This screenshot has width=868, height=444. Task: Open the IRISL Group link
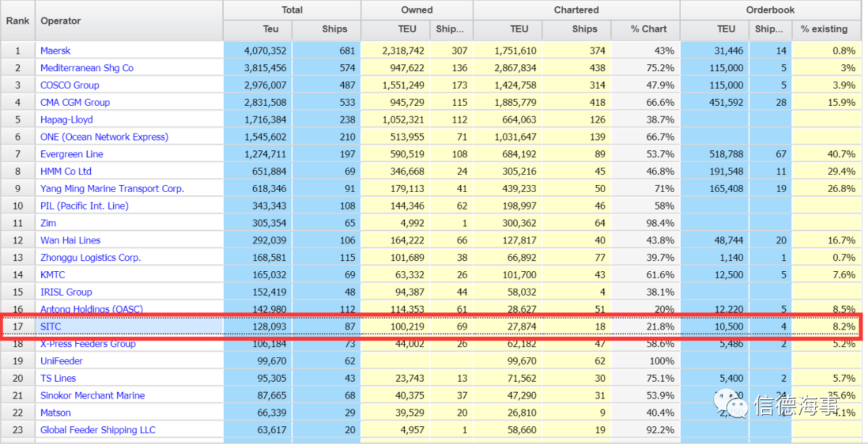tap(66, 292)
